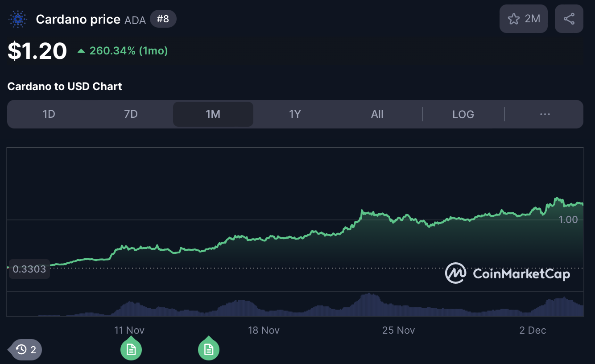Open the news document marker near 15 Nov
Screen dimensions: 595x364
tap(209, 349)
